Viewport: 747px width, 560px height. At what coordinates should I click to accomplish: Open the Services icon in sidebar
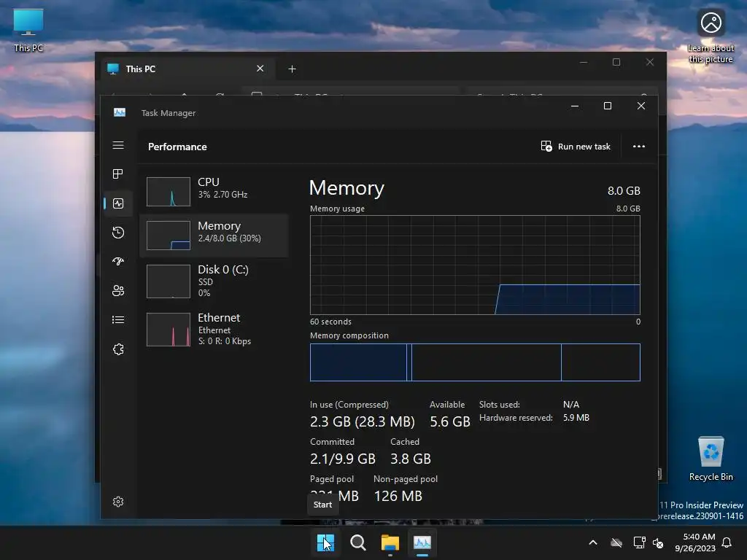click(x=118, y=349)
